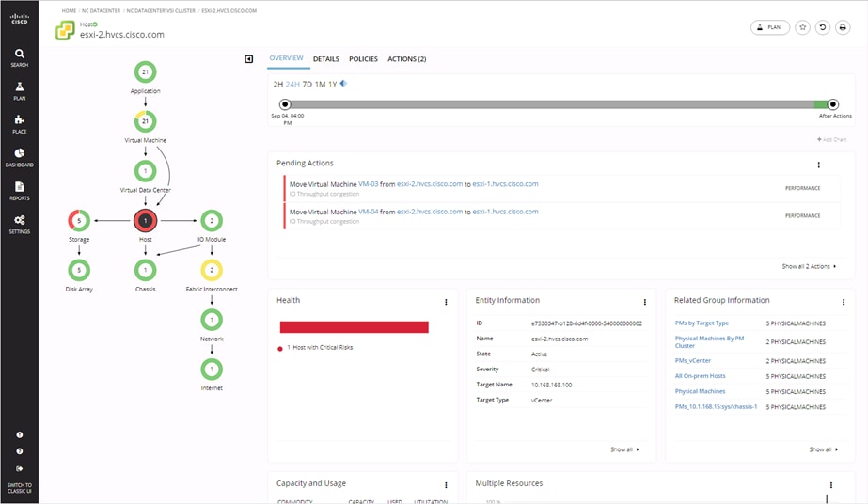Select the Virtual Machine supply chain node

[x=146, y=121]
